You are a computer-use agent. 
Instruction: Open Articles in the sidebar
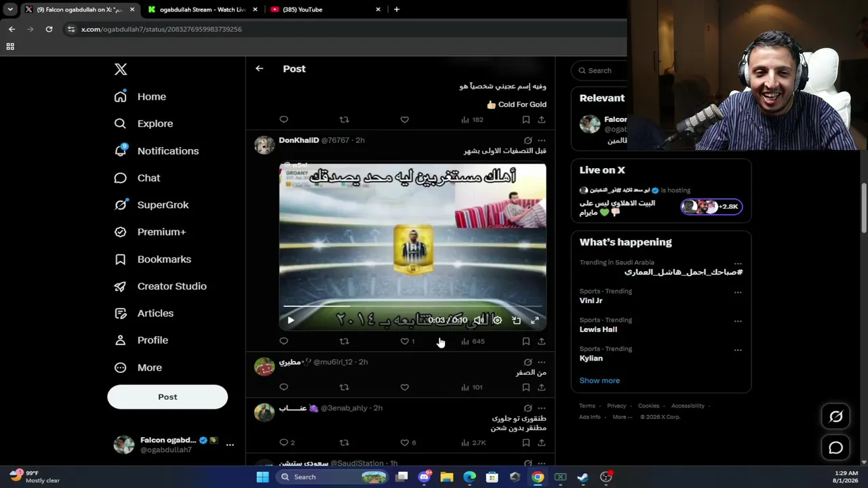click(x=144, y=313)
